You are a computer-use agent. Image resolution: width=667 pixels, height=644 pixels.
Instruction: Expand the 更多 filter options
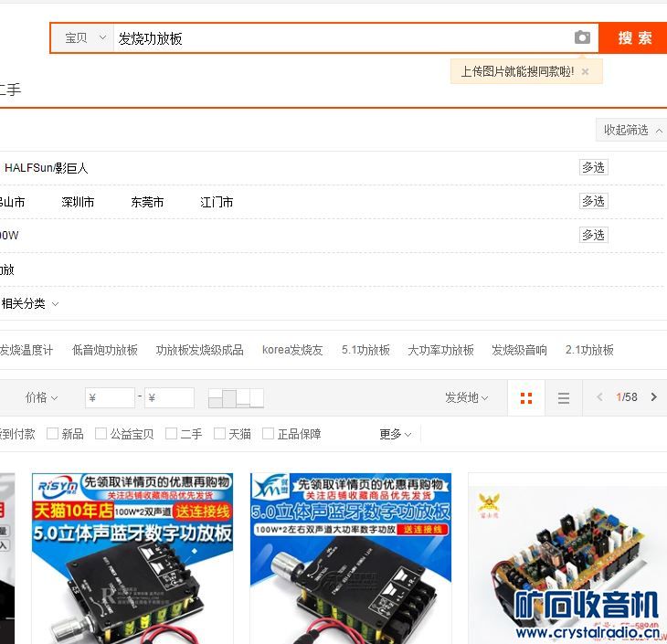pos(396,434)
